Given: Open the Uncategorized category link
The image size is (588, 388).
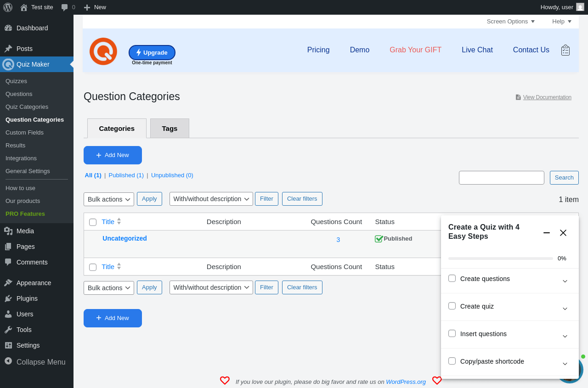Looking at the screenshot, I should coord(124,238).
